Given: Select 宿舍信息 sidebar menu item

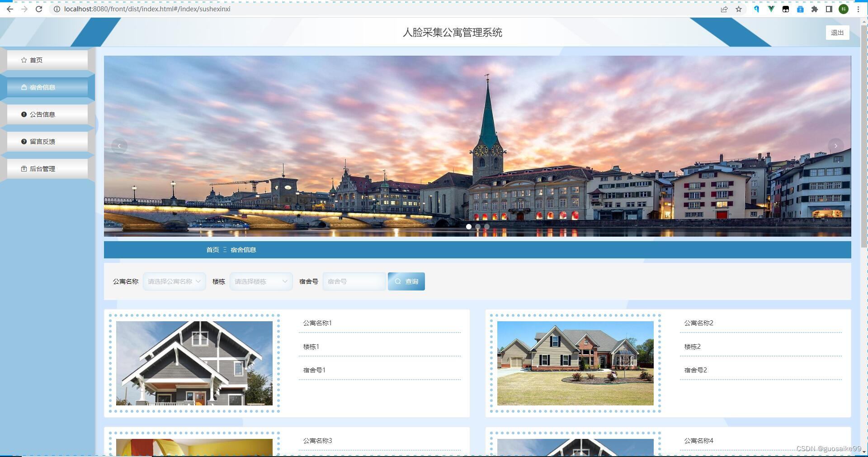Looking at the screenshot, I should click(47, 87).
